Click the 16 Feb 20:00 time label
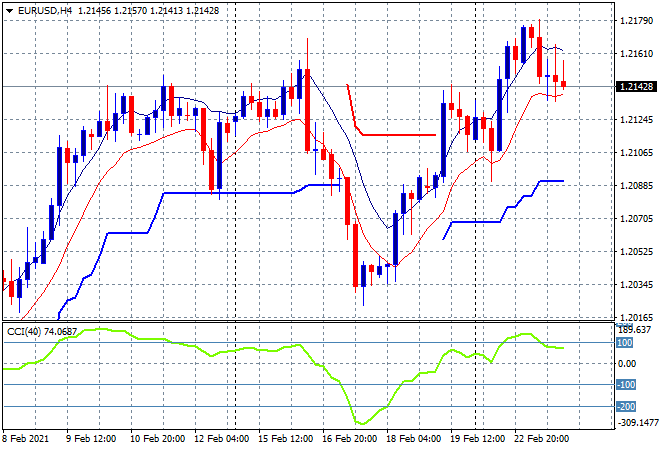Viewport: 660px width, 450px height. [x=349, y=439]
